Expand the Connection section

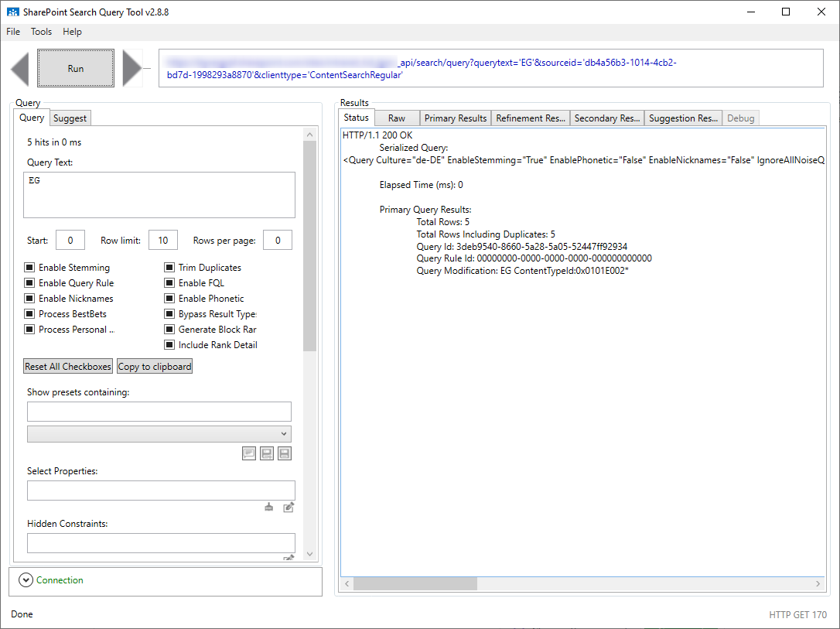[x=26, y=579]
